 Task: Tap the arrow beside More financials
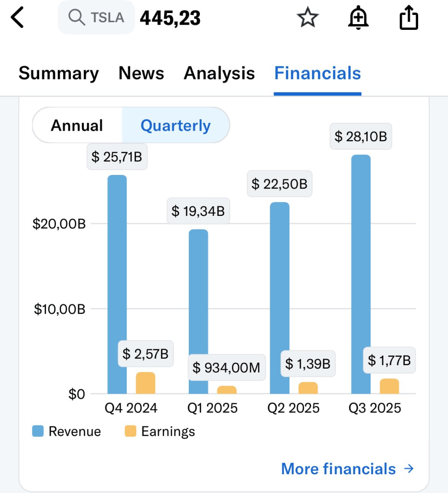[x=408, y=468]
